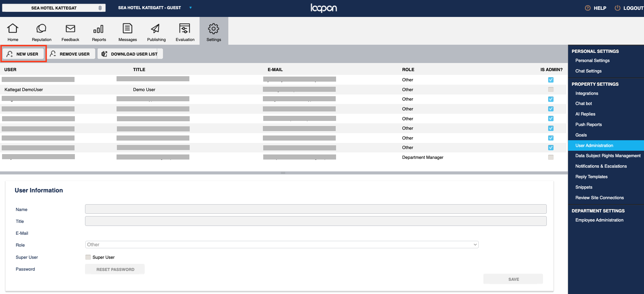Screen dimensions: 644x294
Task: Click the Save button
Action: pyautogui.click(x=513, y=279)
